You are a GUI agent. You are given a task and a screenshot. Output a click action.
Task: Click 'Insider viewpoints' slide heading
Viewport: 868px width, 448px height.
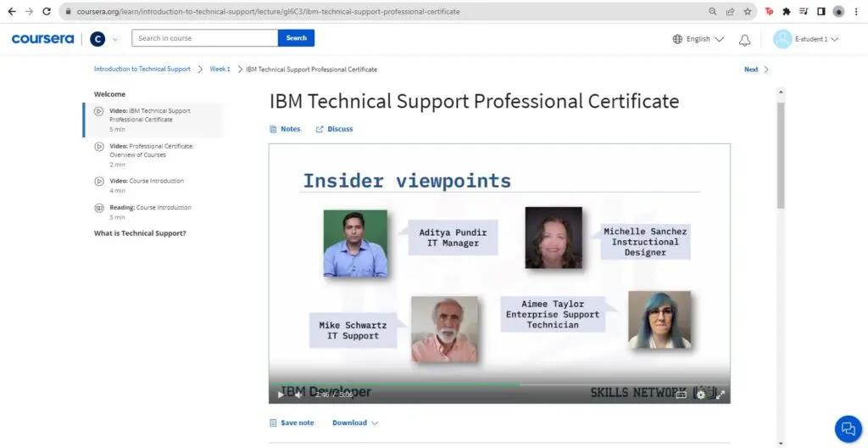[x=407, y=181]
